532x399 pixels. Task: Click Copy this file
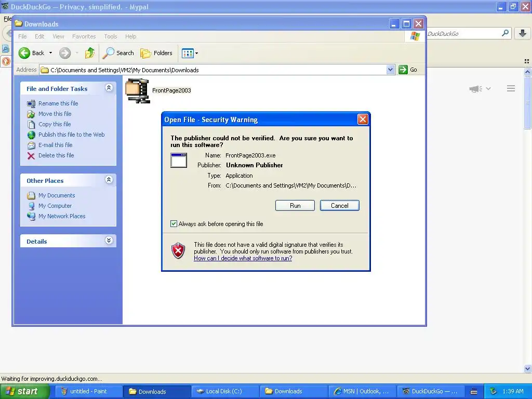pyautogui.click(x=54, y=124)
